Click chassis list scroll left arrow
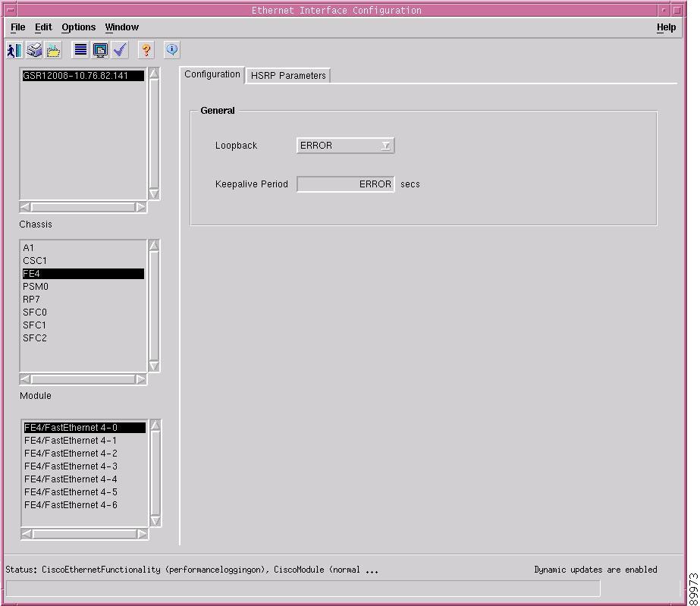The image size is (700, 606). tap(26, 207)
